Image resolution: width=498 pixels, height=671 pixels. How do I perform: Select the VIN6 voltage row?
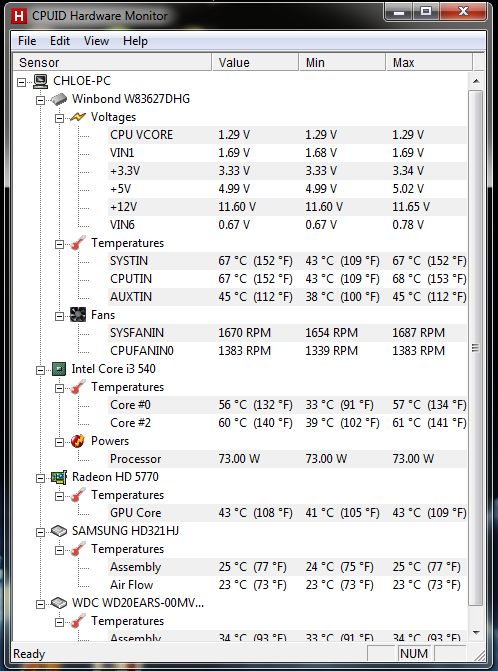click(287, 225)
